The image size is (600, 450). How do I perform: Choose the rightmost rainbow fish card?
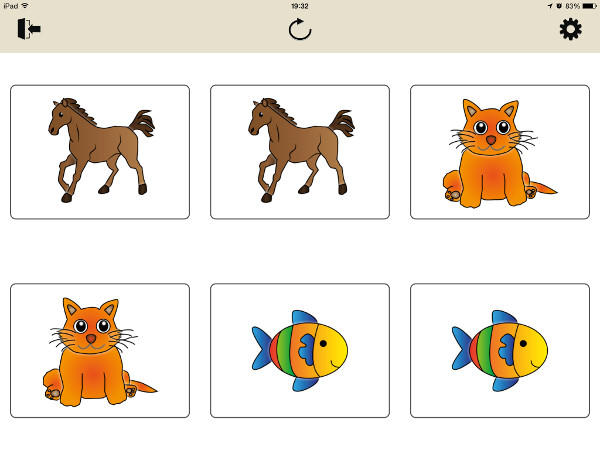coord(500,351)
